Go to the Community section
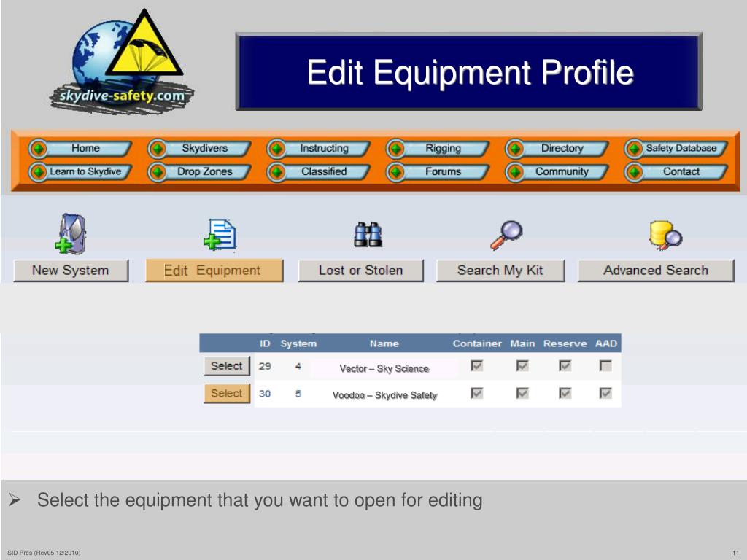 coord(562,171)
